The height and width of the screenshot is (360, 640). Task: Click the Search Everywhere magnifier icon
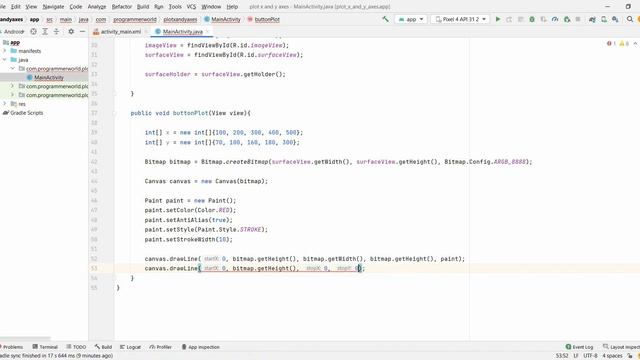coord(630,19)
